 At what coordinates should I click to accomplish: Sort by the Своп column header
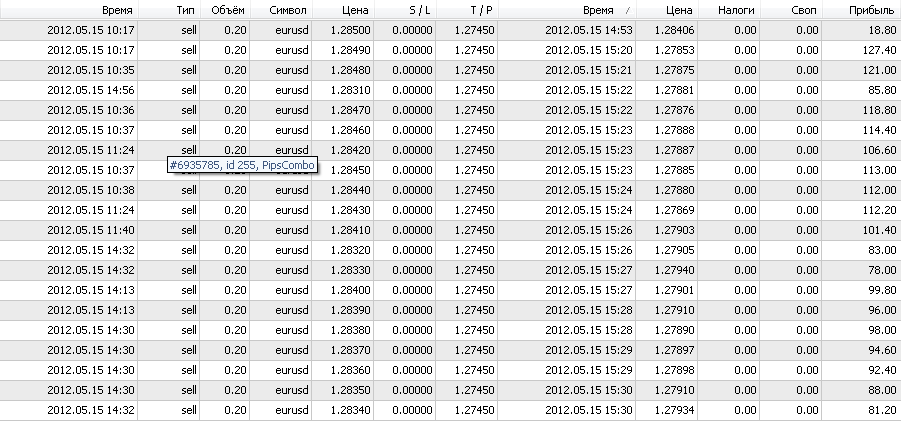tap(791, 10)
